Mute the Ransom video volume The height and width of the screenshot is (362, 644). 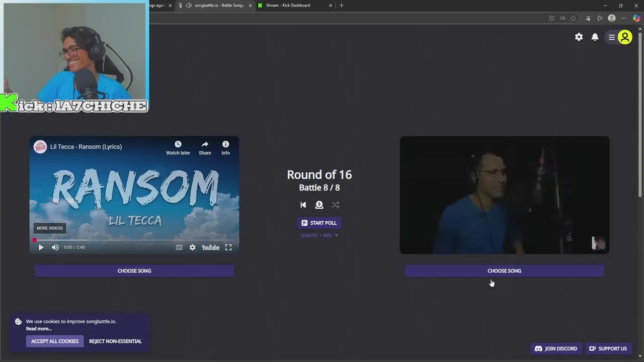(55, 247)
